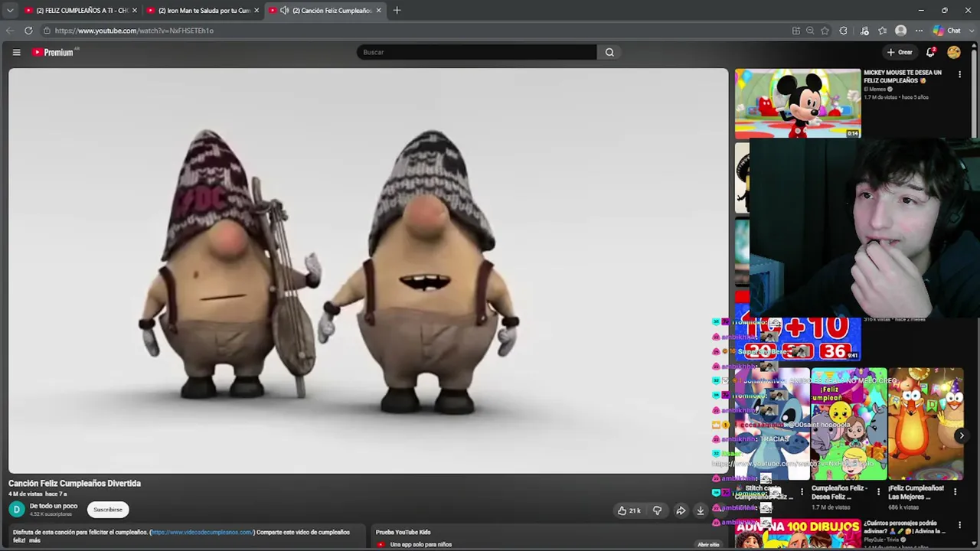Open options for Cumpleaños Feliz - Desea Feliz short
The width and height of the screenshot is (980, 551).
[878, 492]
